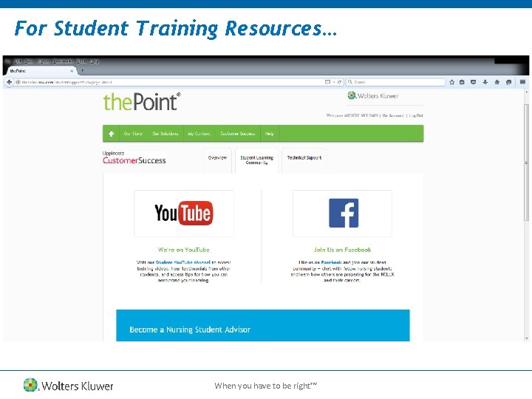532x399 pixels.
Task: Click inside the browser search box
Action: pos(395,82)
